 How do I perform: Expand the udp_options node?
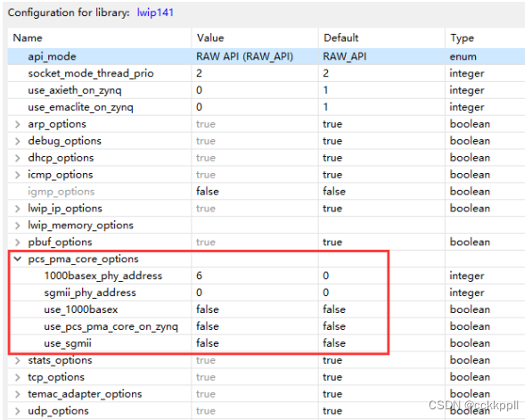(18, 411)
